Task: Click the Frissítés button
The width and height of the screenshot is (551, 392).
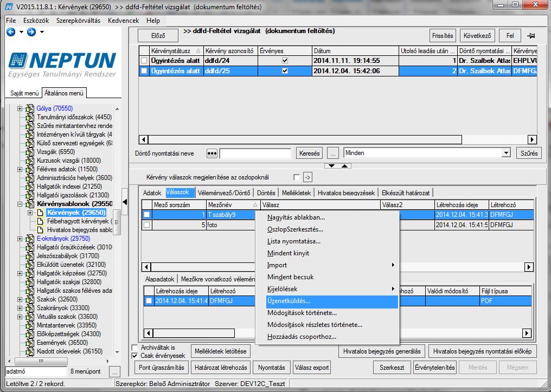Action: [443, 36]
